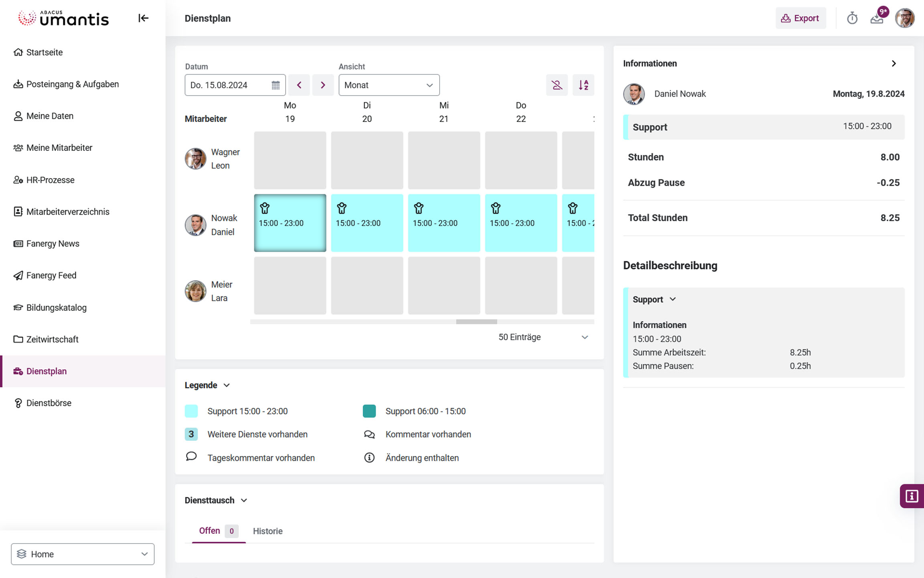This screenshot has height=578, width=924.
Task: Select Nowak Daniel's Tuesday 20 shift cell
Action: [x=367, y=223]
